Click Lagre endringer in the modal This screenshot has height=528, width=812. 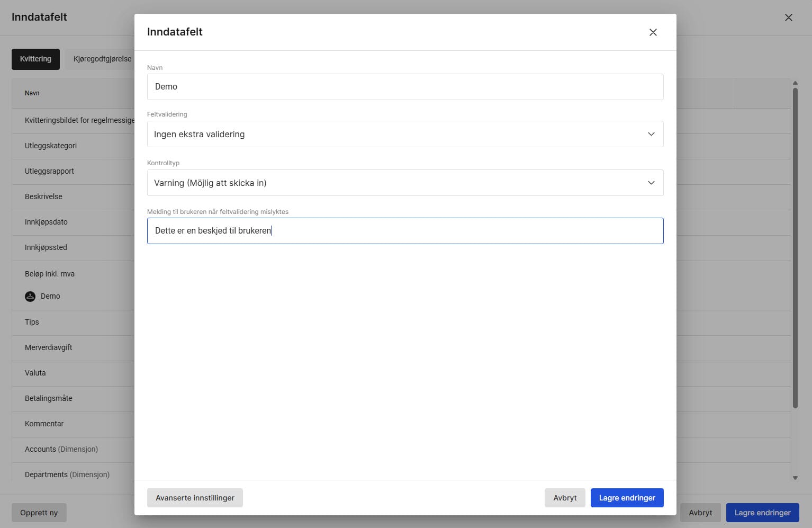627,498
